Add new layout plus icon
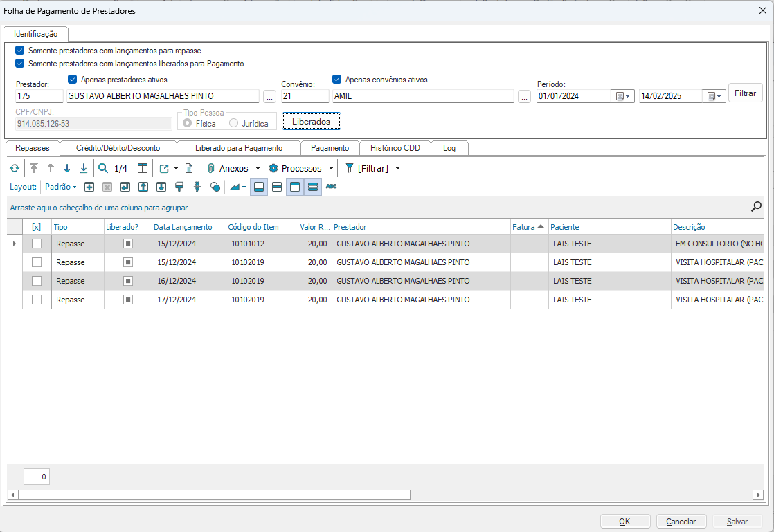Screen dimensions: 774x532 [x=89, y=187]
